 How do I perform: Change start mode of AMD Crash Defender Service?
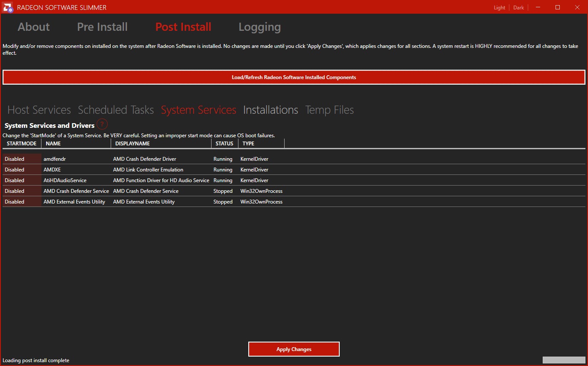(x=22, y=191)
